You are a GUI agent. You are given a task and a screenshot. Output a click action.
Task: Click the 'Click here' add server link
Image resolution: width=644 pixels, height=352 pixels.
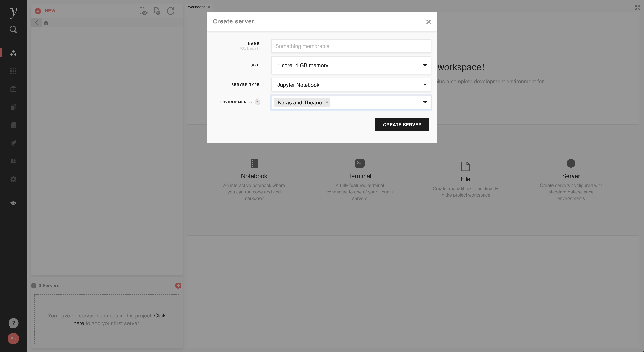pos(160,316)
